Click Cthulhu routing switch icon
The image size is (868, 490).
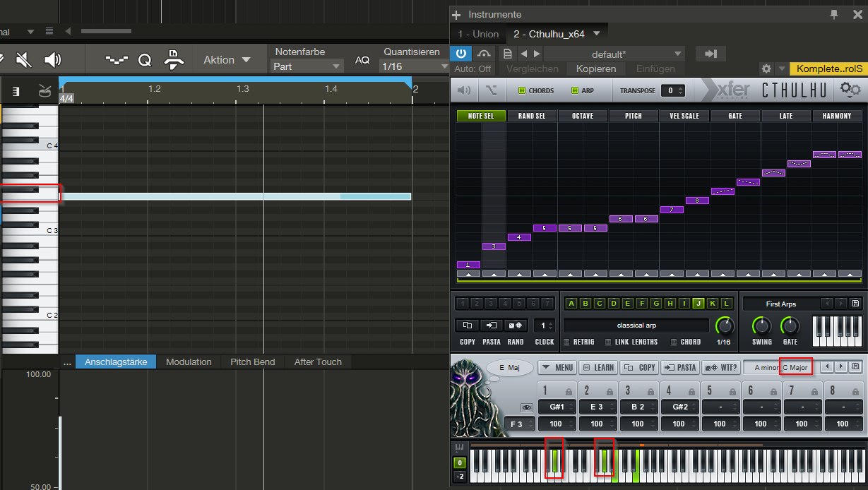pos(492,90)
